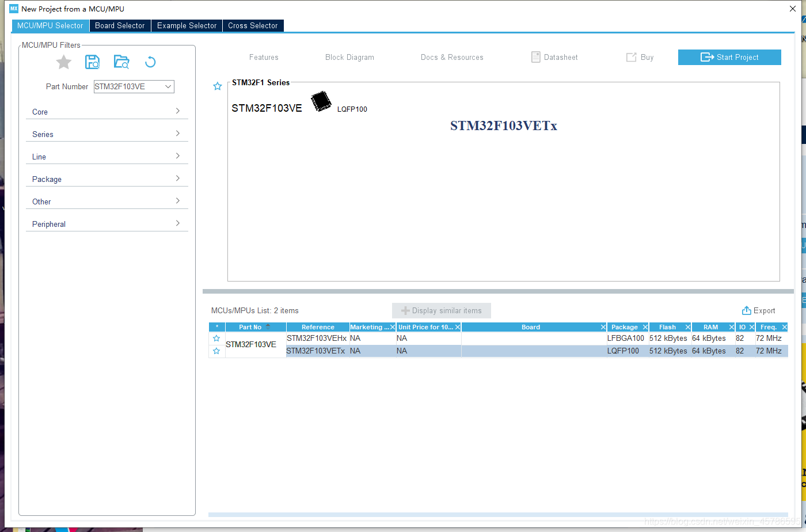Click the LFBGA100 package cell

627,339
